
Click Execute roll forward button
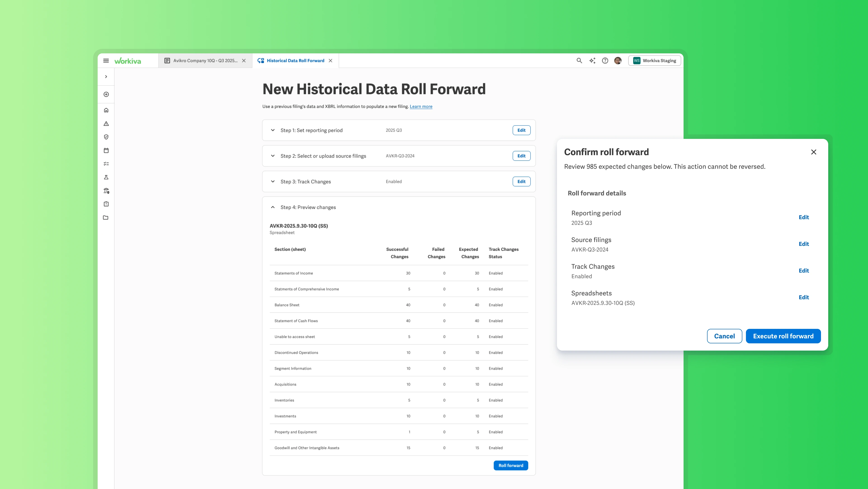[783, 336]
